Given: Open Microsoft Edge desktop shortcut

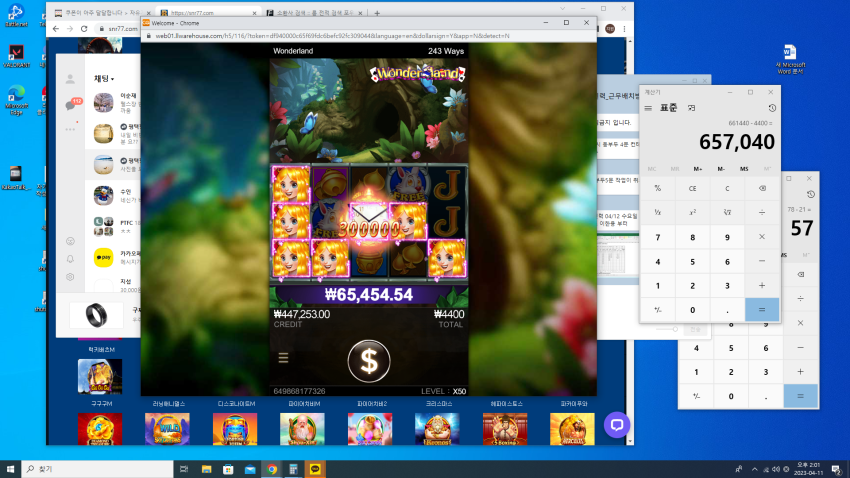Looking at the screenshot, I should pyautogui.click(x=16, y=100).
